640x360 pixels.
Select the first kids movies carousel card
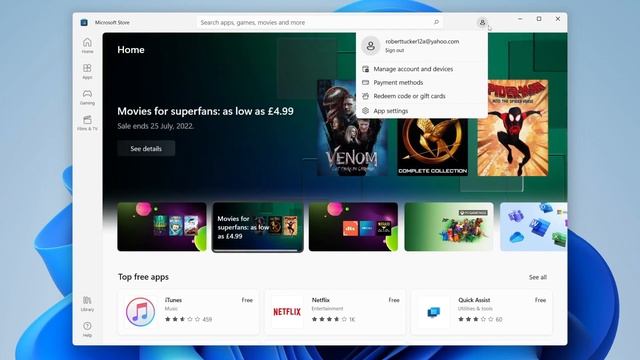(x=162, y=227)
